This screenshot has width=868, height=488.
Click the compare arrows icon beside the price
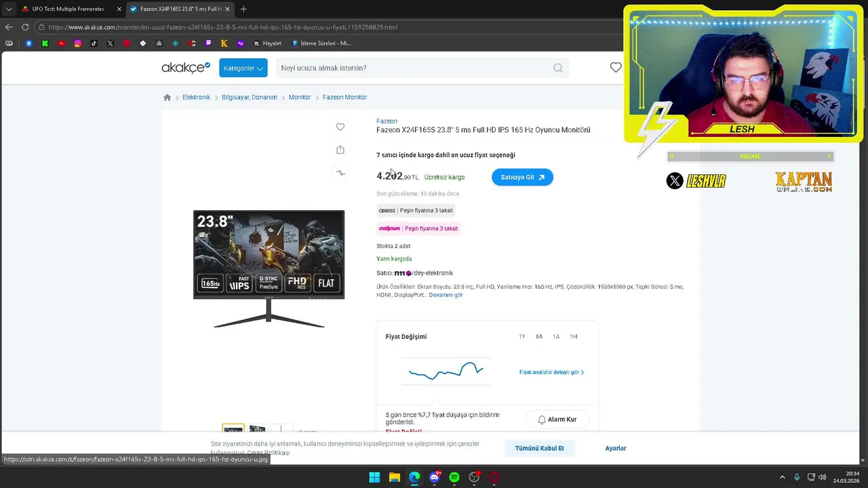click(x=340, y=173)
